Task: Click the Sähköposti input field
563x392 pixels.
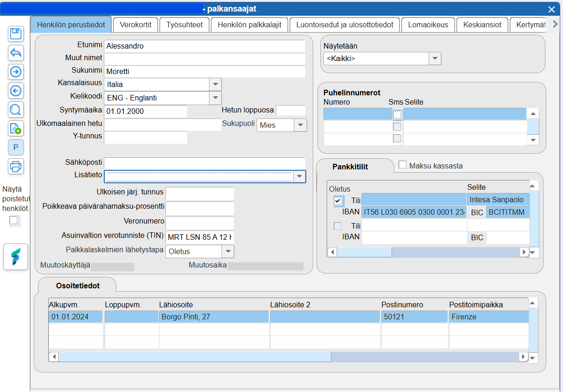Action: coord(204,163)
